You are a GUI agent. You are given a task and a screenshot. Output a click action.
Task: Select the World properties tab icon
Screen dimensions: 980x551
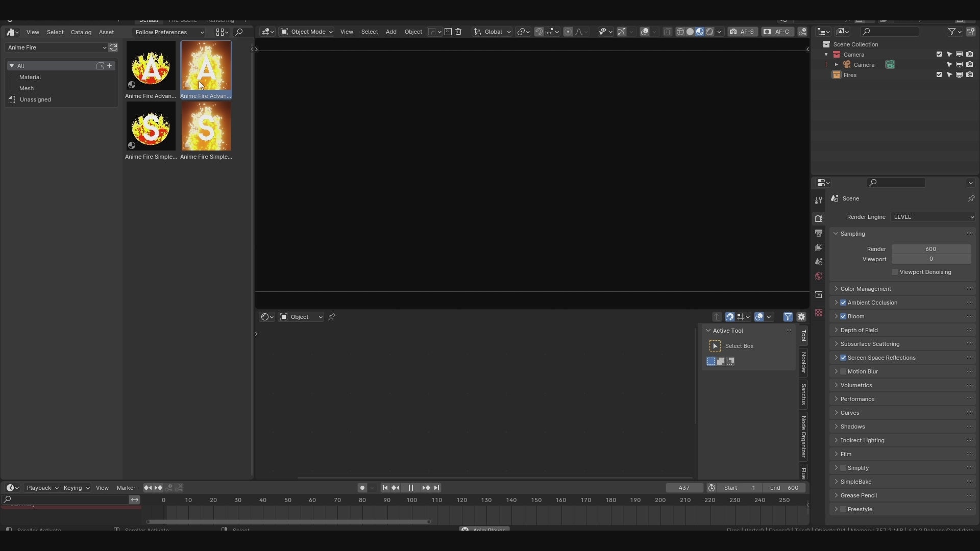point(819,276)
